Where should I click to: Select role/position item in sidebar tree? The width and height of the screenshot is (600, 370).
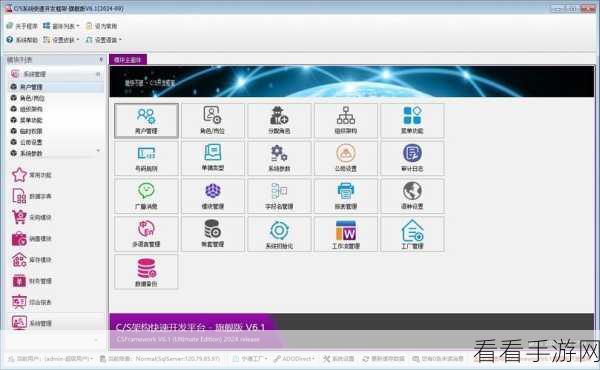(32, 98)
